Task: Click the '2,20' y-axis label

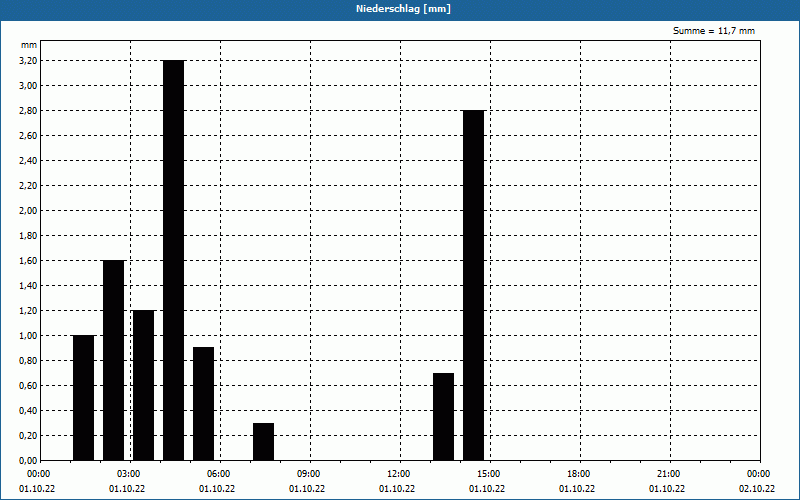Action: click(29, 186)
